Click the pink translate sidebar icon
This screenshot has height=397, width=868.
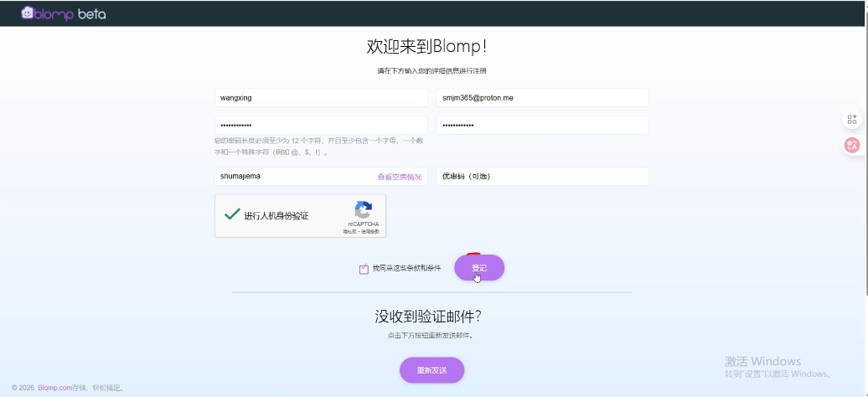(x=852, y=145)
